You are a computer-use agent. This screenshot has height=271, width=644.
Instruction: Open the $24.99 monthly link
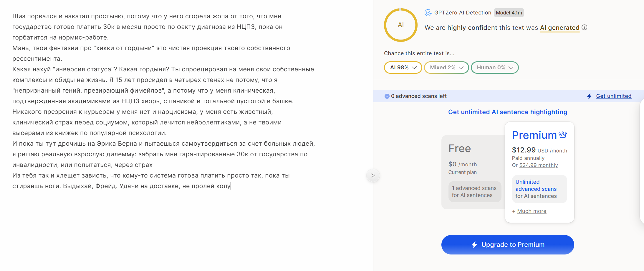point(539,165)
